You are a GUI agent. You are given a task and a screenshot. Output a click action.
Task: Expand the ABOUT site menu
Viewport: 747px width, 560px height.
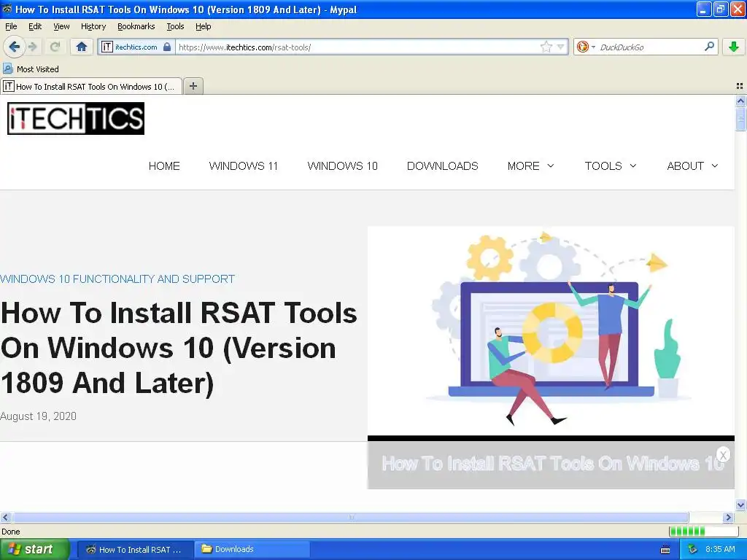click(693, 166)
